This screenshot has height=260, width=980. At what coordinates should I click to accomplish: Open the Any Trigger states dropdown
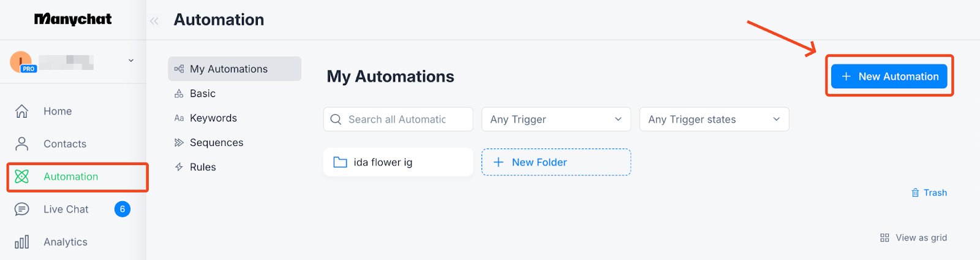click(714, 120)
